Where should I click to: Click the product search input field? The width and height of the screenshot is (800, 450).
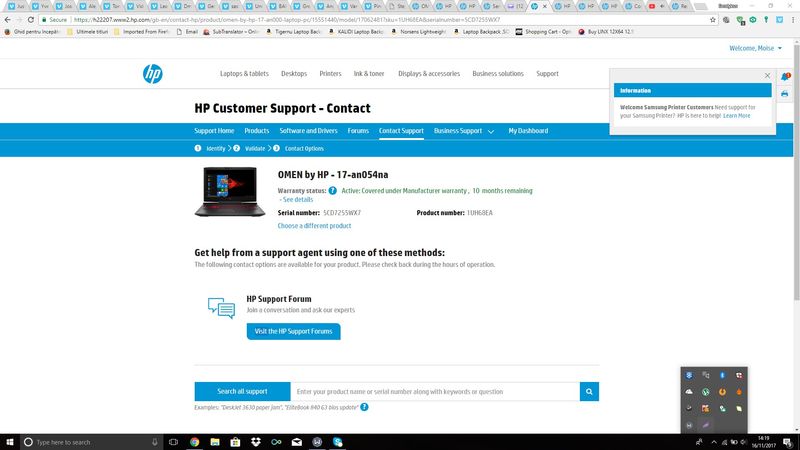(435, 392)
